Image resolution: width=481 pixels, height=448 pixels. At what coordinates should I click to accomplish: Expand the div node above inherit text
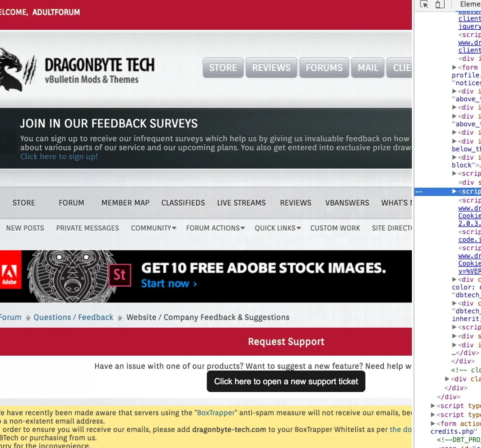[x=454, y=303]
